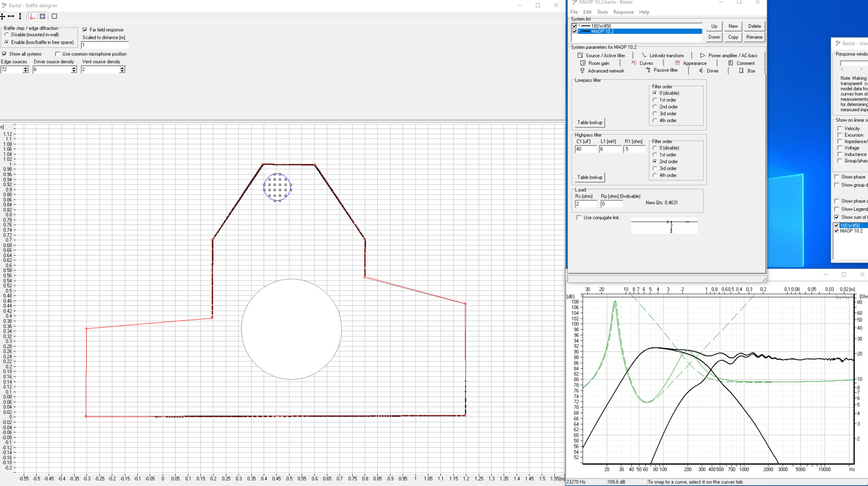The image size is (868, 486).
Task: Uncheck the 18SW450 system in System list
Action: pos(575,26)
